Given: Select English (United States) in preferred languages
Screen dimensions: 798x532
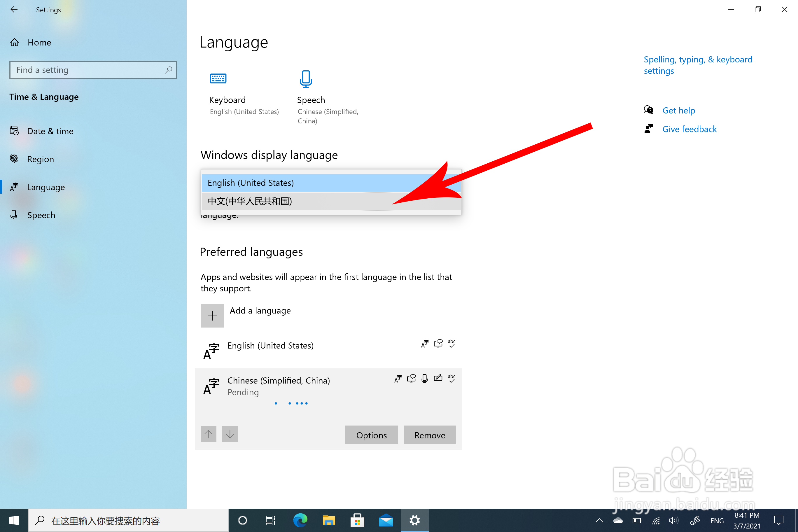Looking at the screenshot, I should (x=270, y=345).
